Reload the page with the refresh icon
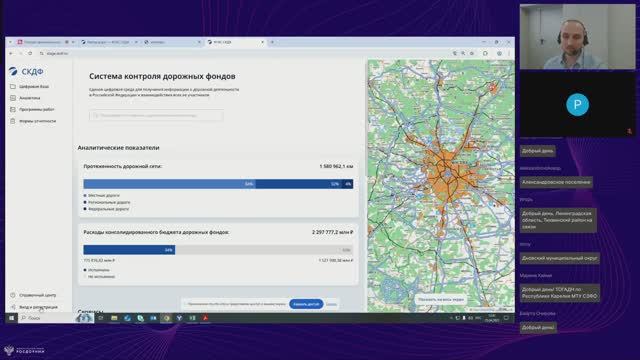 [x=30, y=53]
